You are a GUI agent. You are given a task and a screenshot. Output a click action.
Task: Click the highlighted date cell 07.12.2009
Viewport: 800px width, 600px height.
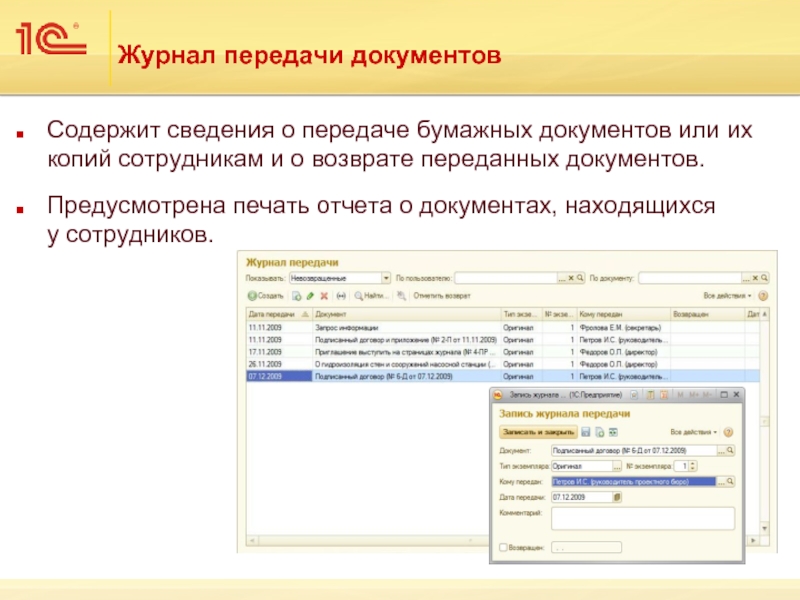click(x=279, y=377)
